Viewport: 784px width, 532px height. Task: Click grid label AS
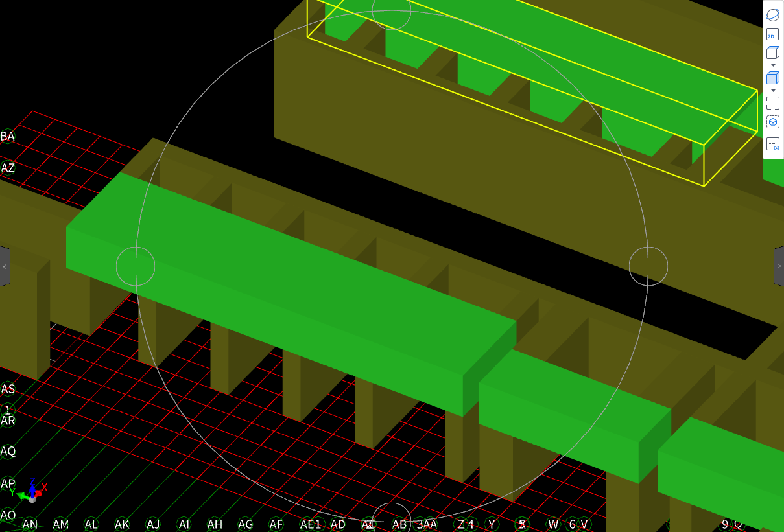click(8, 389)
